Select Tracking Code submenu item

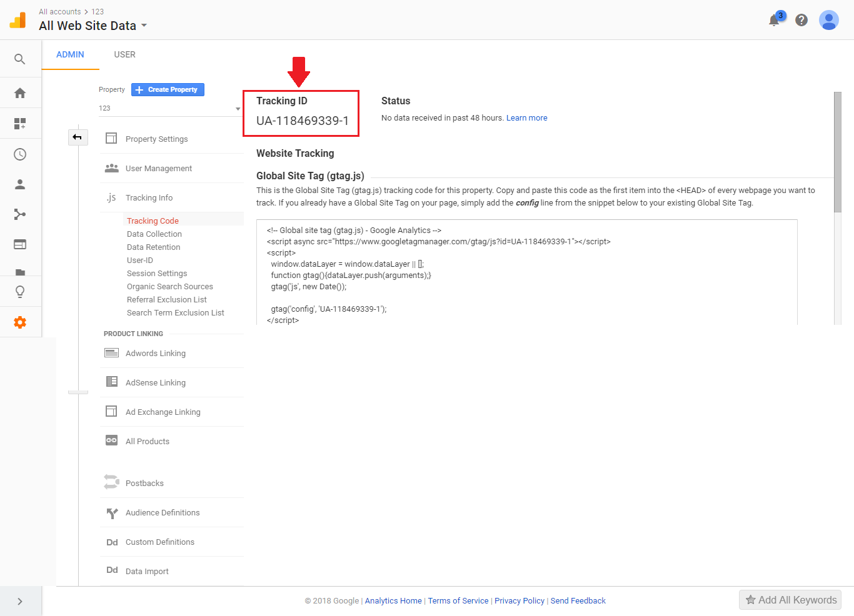153,221
